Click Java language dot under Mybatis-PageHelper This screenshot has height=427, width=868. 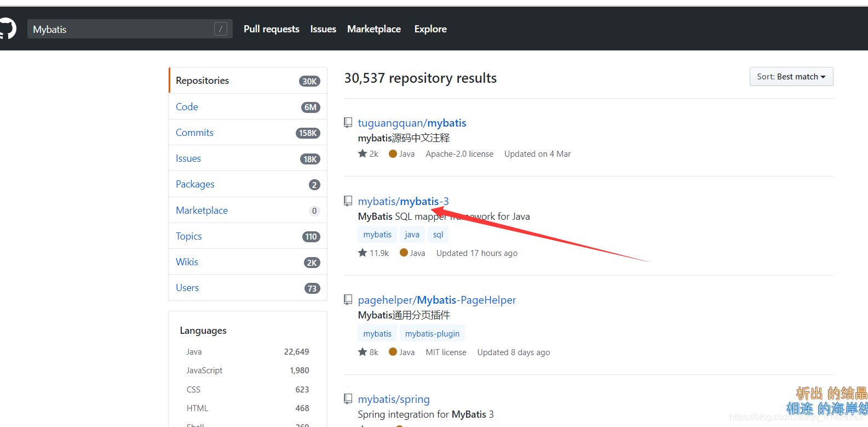pos(393,352)
